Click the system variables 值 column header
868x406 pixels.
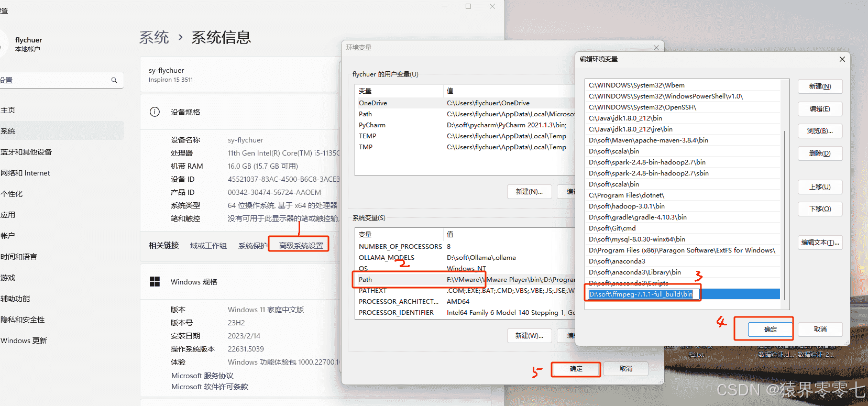tap(509, 235)
